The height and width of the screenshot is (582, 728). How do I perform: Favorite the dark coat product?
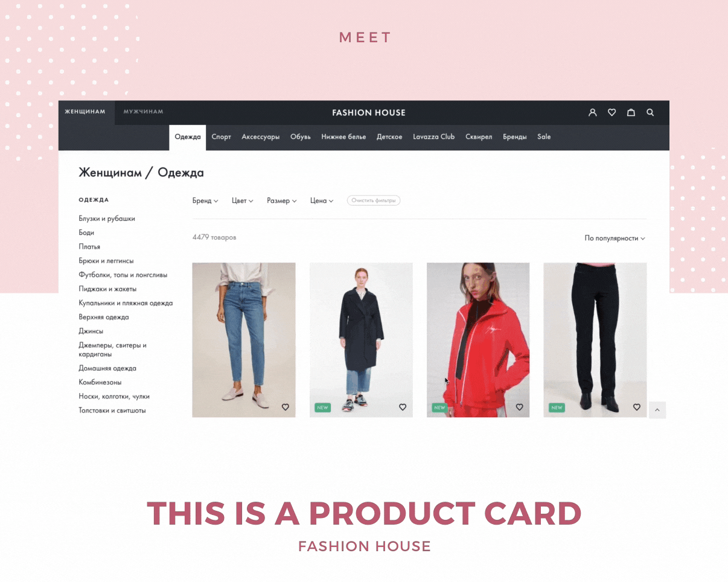(403, 407)
